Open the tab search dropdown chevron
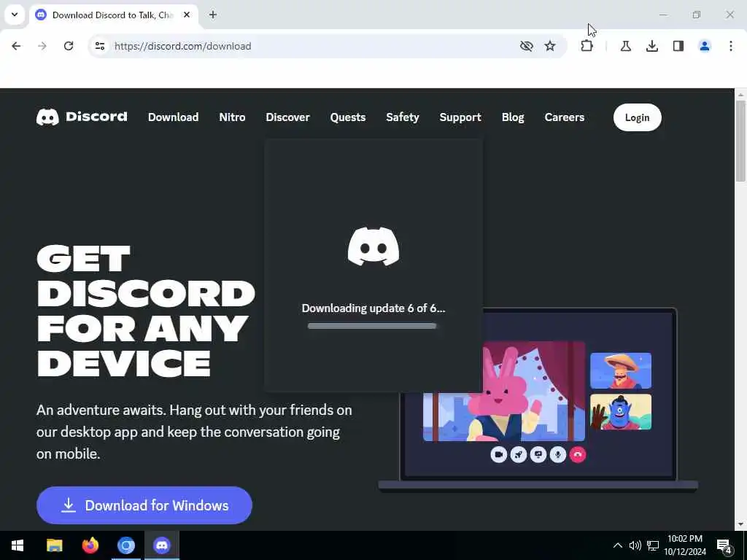This screenshot has width=747, height=560. (x=15, y=15)
